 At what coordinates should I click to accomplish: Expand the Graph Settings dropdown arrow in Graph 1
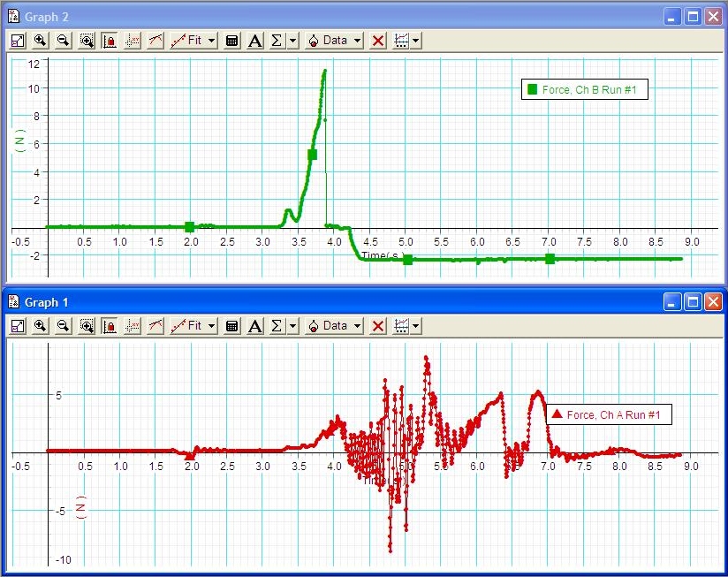tap(415, 326)
